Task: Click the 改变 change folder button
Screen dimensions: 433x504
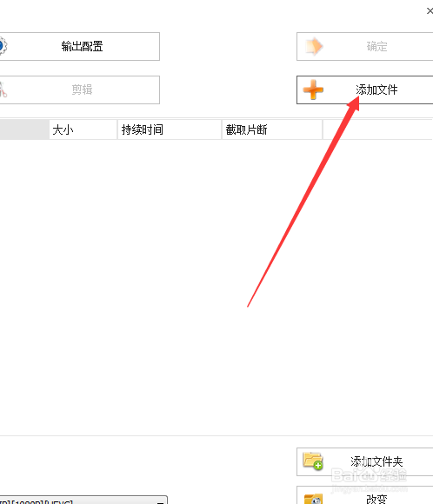Action: pyautogui.click(x=365, y=496)
